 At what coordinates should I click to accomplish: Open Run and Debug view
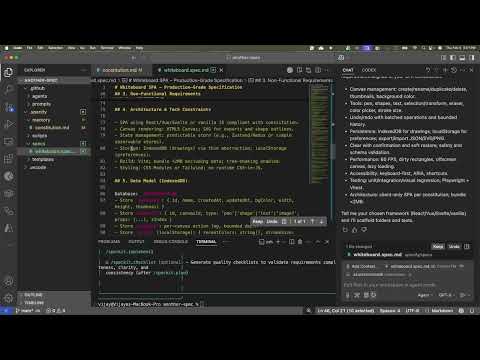(9, 124)
